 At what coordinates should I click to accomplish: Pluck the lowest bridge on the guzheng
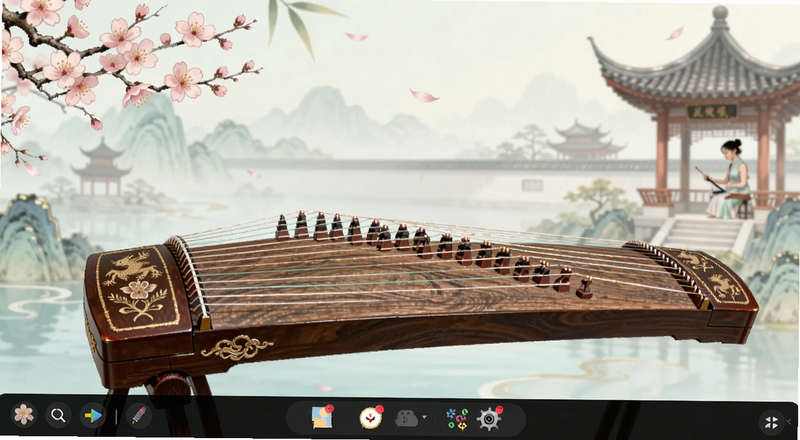point(584,288)
